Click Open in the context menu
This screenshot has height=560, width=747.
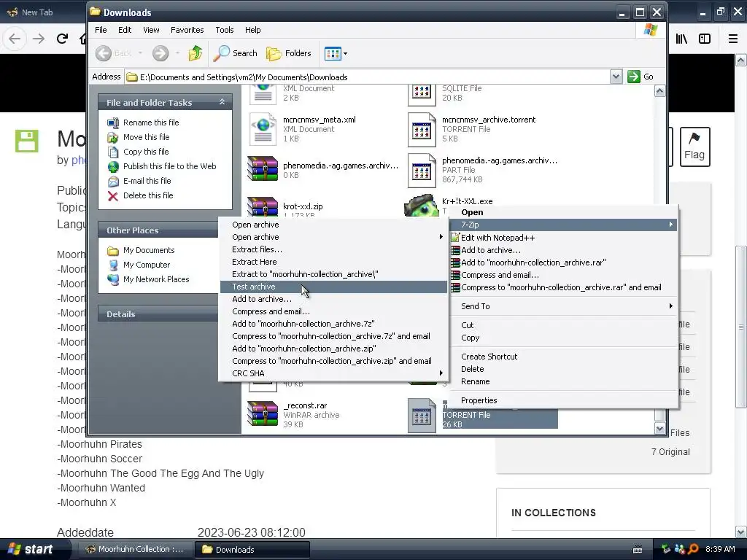[x=564, y=212]
